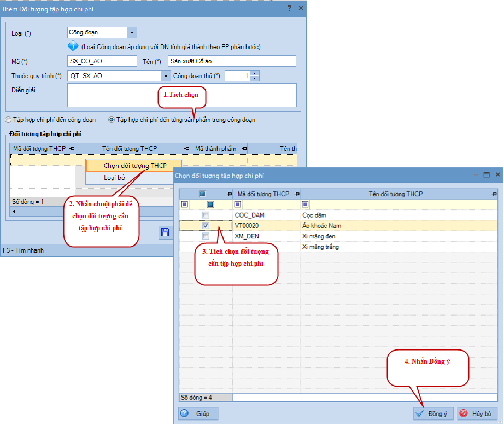Expand the Thuộc quy trình dropdown
This screenshot has width=504, height=426.
tap(166, 76)
